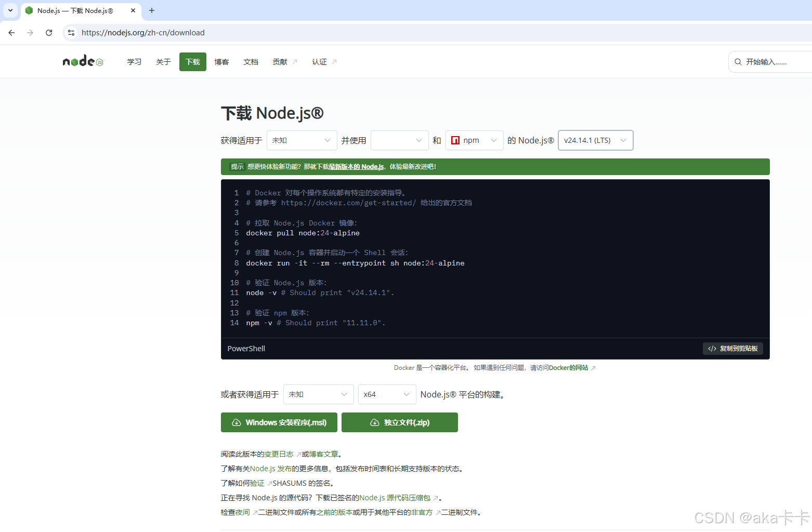Open the Docker的网站 link
This screenshot has width=812, height=532.
[x=569, y=368]
